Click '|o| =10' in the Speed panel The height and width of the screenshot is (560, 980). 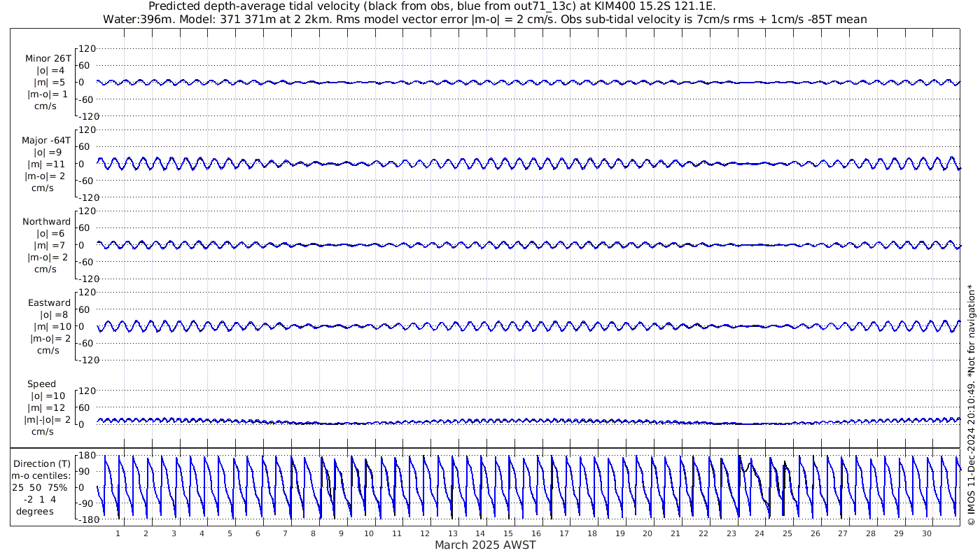pyautogui.click(x=48, y=396)
